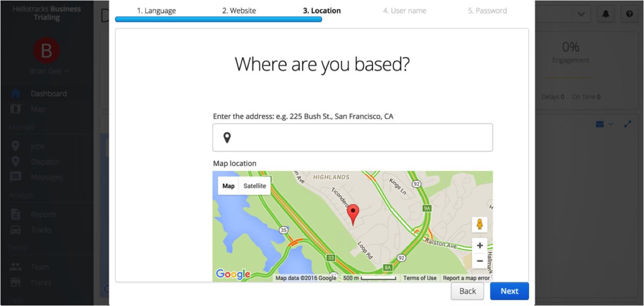Image resolution: width=644 pixels, height=306 pixels.
Task: Click the Reports document icon in sidebar
Action: (16, 214)
